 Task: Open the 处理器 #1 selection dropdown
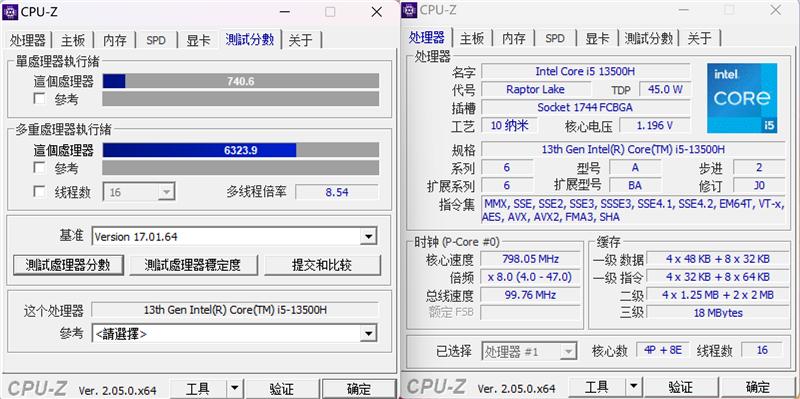coord(530,351)
